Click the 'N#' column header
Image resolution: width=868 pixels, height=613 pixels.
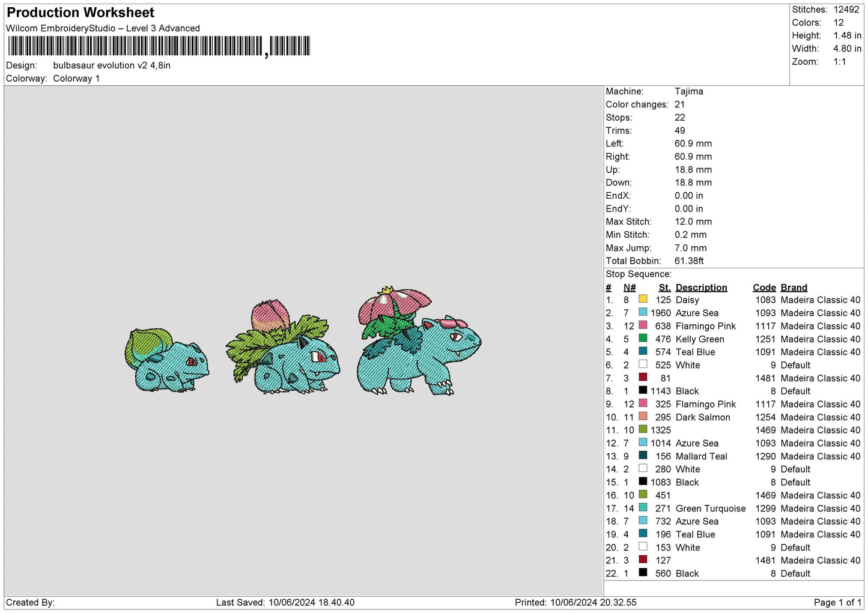(630, 288)
